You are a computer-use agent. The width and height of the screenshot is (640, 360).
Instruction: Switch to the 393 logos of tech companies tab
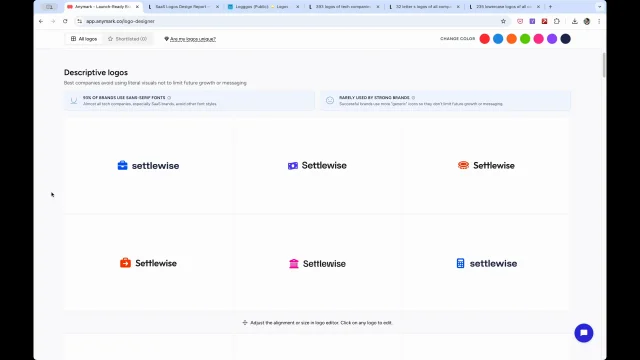click(343, 7)
